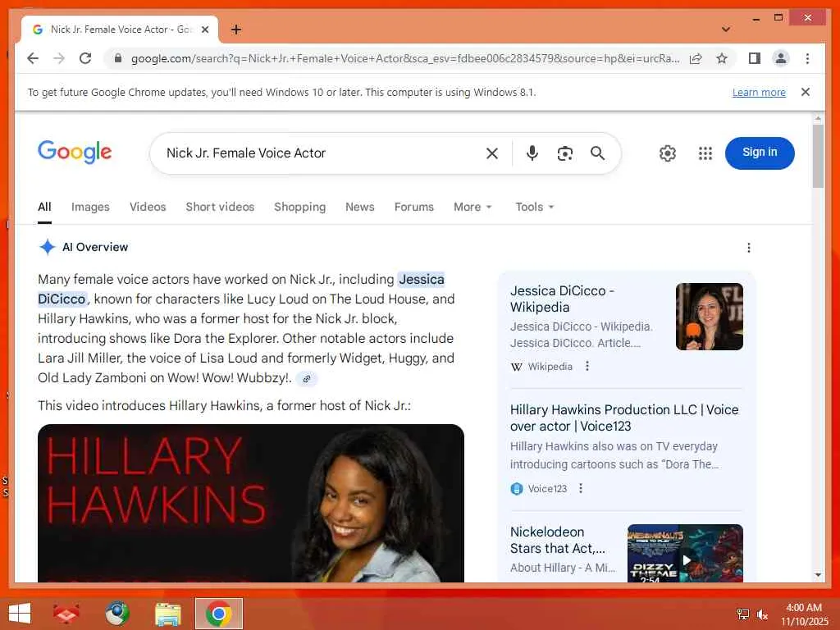Viewport: 840px width, 630px height.
Task: Click the muted volume tray icon
Action: coord(762,614)
